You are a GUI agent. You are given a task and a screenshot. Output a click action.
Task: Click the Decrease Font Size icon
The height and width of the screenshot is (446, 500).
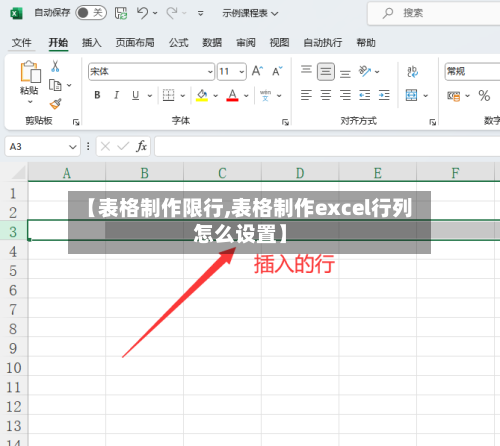[x=277, y=71]
